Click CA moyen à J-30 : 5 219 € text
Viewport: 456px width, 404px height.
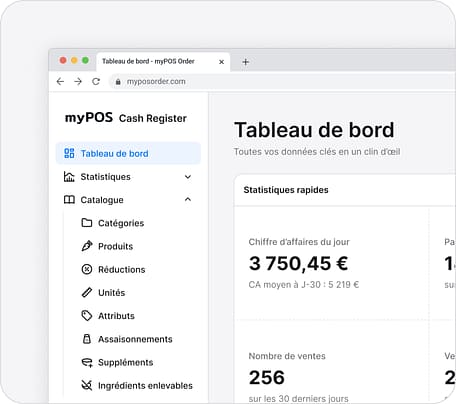click(304, 284)
